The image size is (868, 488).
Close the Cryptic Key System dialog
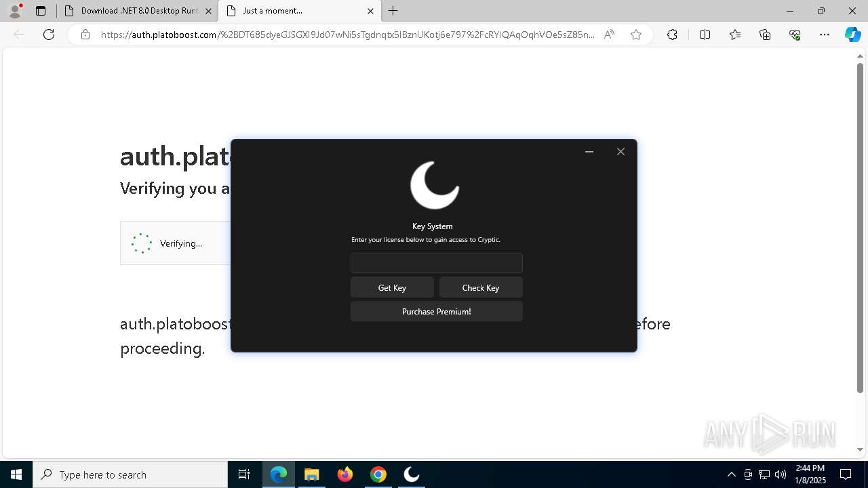click(x=620, y=152)
